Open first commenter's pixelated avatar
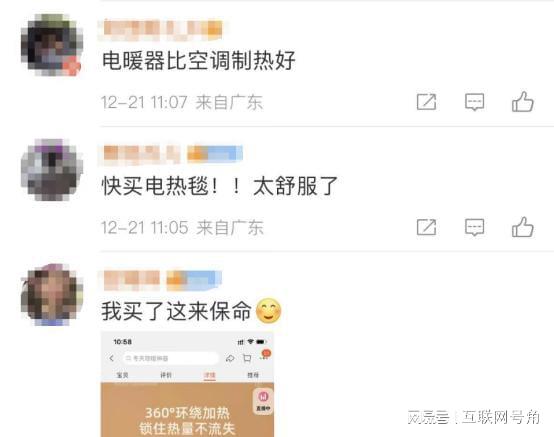This screenshot has width=554, height=437. pos(52,45)
